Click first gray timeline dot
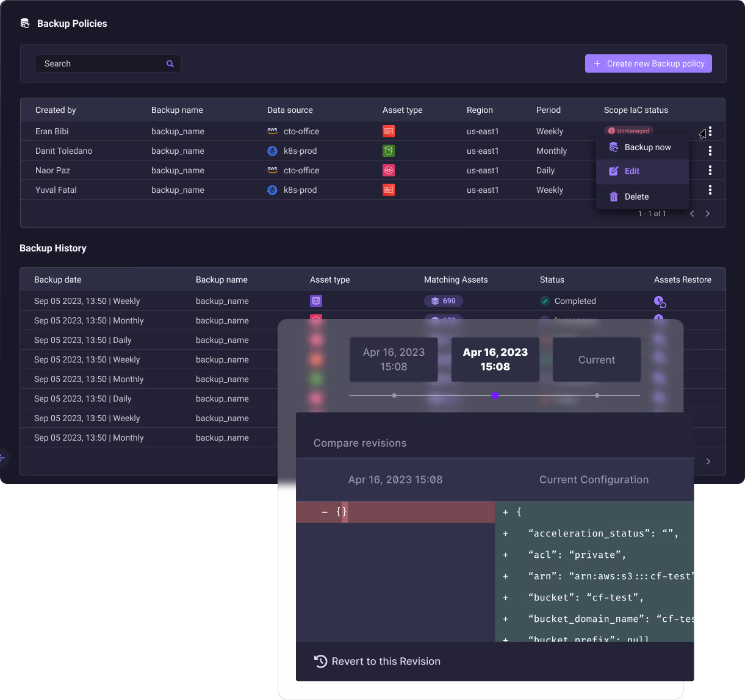745x700 pixels. tap(394, 395)
